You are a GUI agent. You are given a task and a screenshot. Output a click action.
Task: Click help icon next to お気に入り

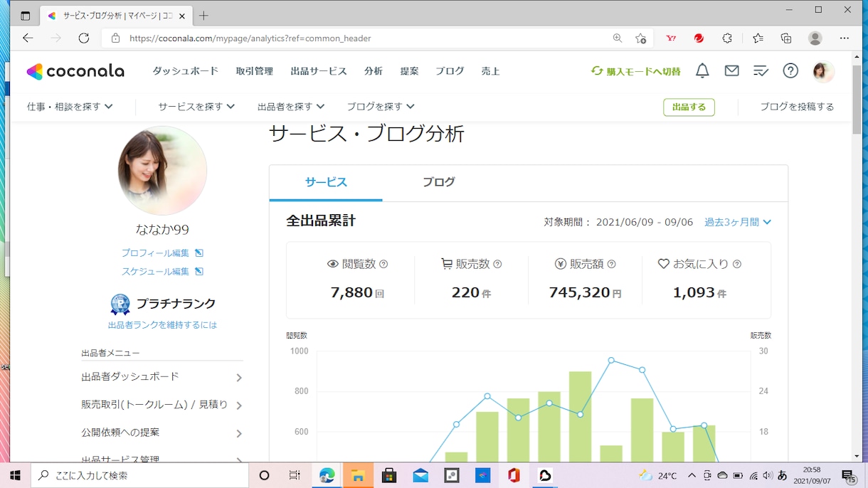click(x=737, y=264)
